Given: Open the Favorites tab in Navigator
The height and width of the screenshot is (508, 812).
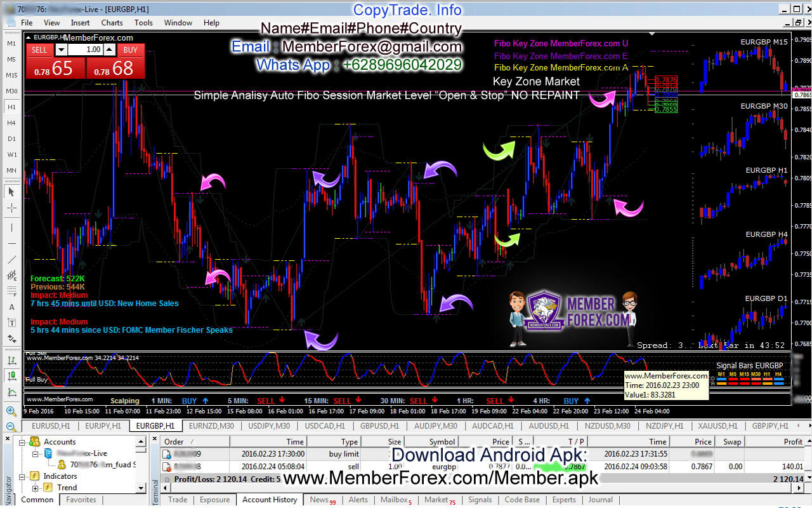Looking at the screenshot, I should [81, 500].
